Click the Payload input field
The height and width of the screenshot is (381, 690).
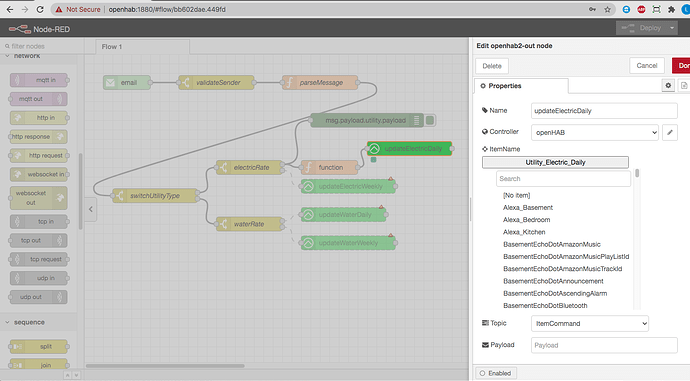(604, 345)
